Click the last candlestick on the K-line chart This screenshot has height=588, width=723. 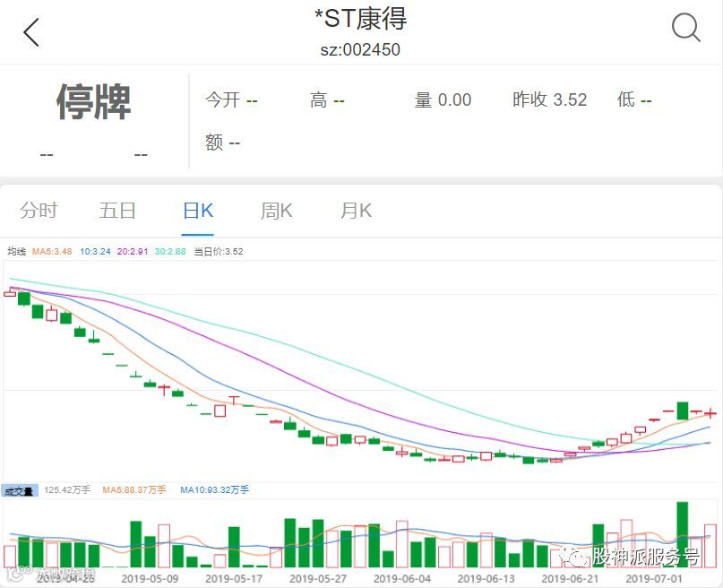tap(711, 412)
